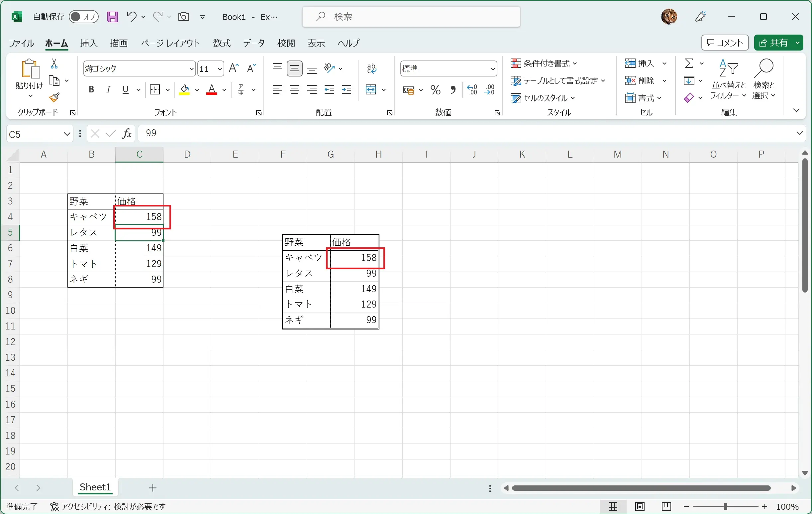Apply the comma style format
The height and width of the screenshot is (514, 812).
coord(453,90)
